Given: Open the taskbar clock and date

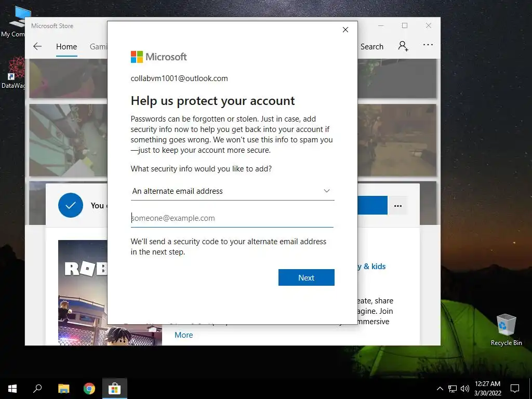Looking at the screenshot, I should [487, 389].
